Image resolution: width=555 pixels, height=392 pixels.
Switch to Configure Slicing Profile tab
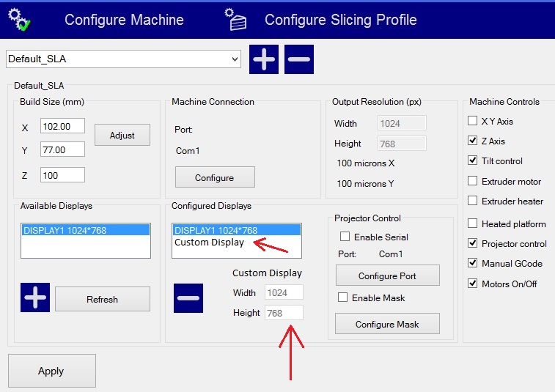(340, 20)
